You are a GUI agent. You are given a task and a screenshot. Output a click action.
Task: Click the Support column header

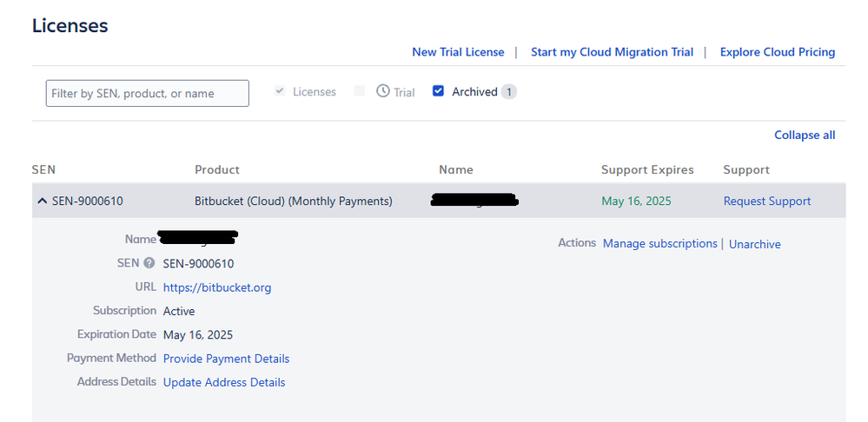click(x=746, y=170)
